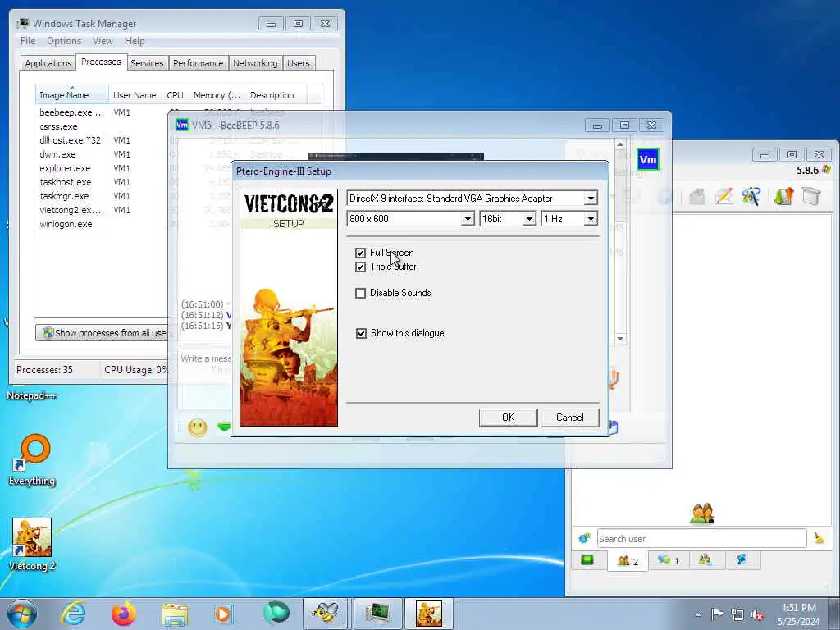This screenshot has width=840, height=630.
Task: Switch to the Performance tab
Action: [x=199, y=63]
